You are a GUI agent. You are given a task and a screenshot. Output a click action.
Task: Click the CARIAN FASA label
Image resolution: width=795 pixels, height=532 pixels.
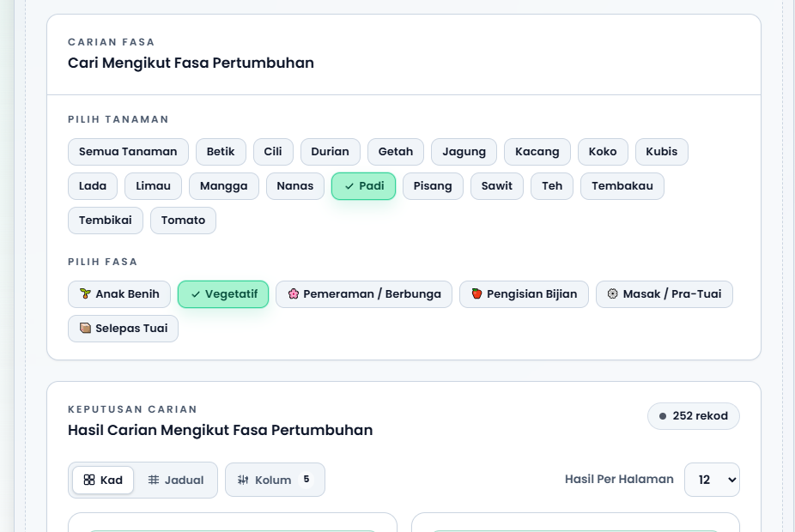pos(112,42)
